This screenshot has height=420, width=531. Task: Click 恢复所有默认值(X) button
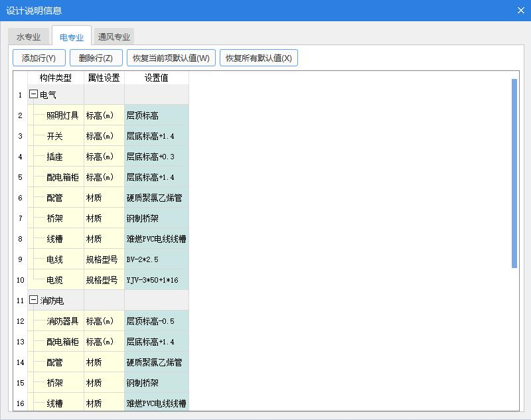258,58
